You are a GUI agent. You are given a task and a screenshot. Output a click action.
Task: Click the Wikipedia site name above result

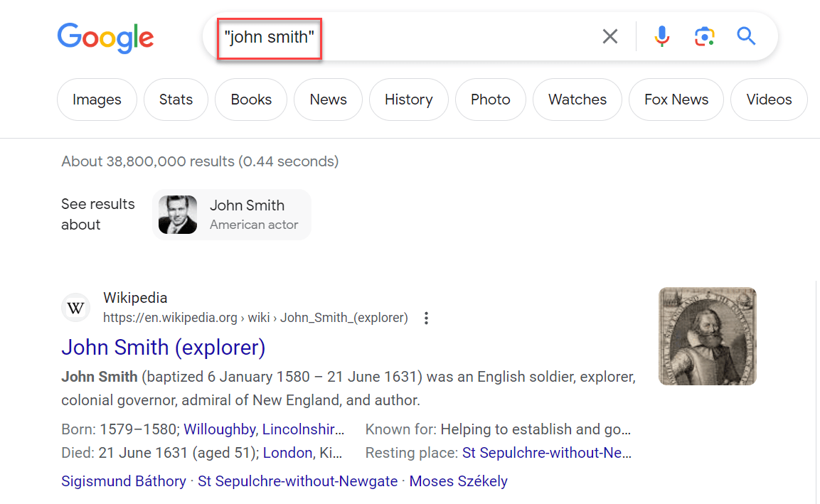point(135,298)
